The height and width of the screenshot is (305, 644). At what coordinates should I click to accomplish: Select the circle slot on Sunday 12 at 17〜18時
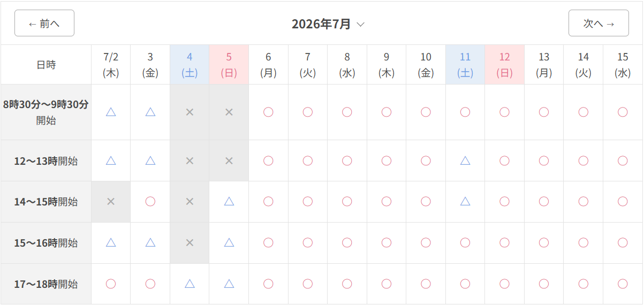(x=504, y=284)
